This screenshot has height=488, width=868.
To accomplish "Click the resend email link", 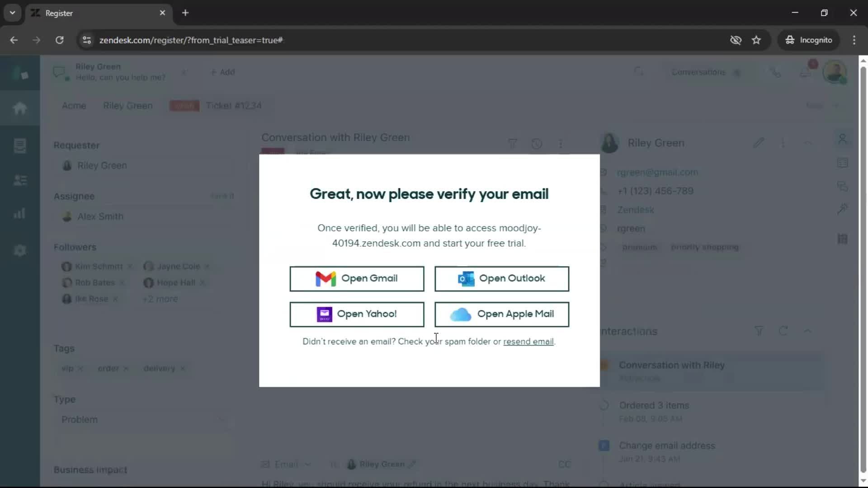I will pyautogui.click(x=528, y=342).
